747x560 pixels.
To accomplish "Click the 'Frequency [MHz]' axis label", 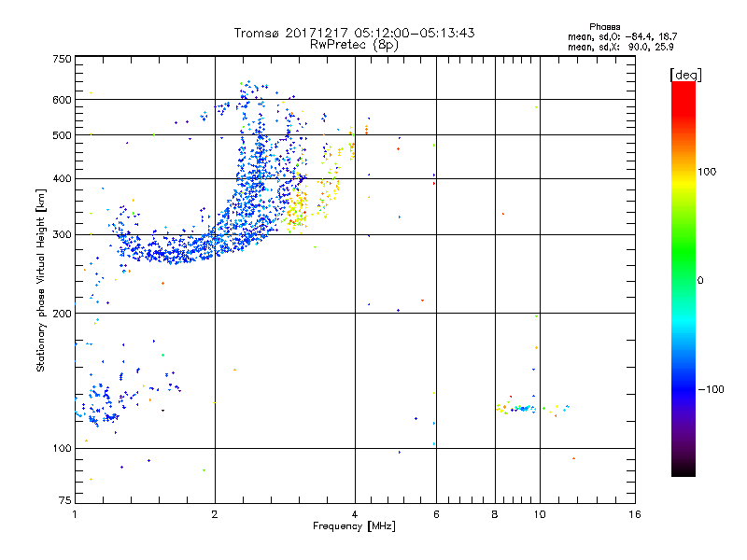I will (354, 526).
